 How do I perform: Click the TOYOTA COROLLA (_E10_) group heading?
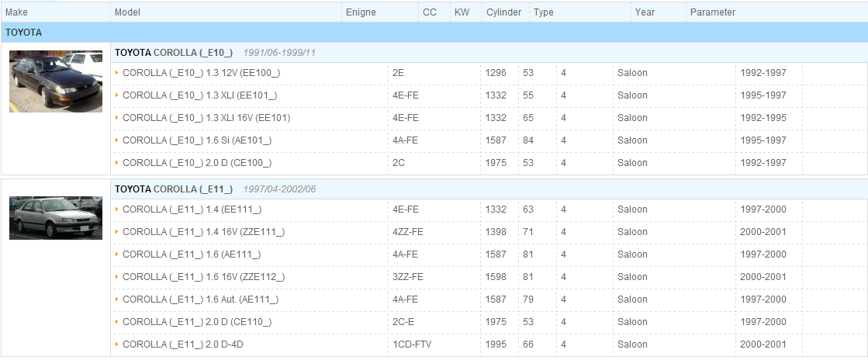pos(174,53)
